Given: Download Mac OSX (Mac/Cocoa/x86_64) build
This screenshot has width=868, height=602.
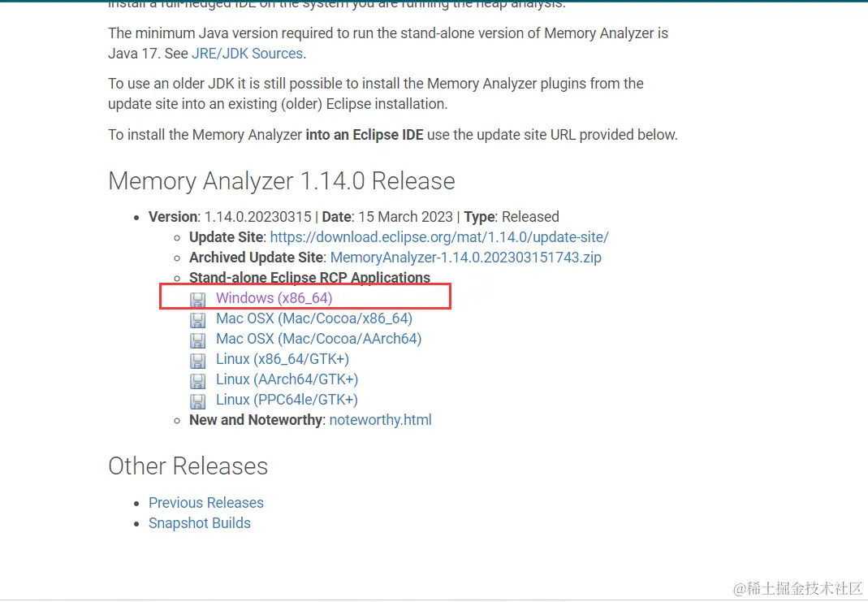Looking at the screenshot, I should pyautogui.click(x=314, y=318).
